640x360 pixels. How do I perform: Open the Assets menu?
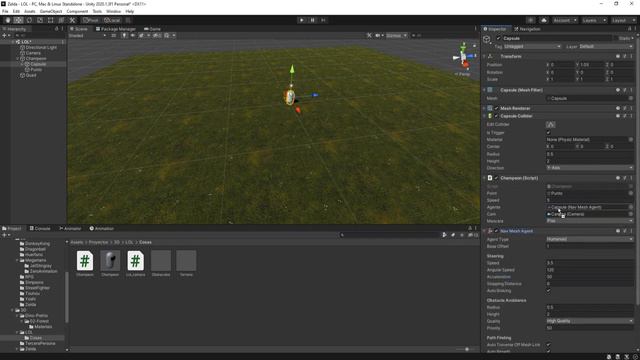click(29, 11)
